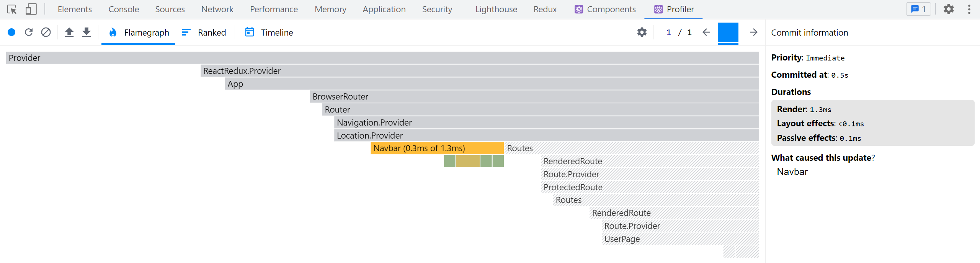This screenshot has height=263, width=980.
Task: Load a profile using the upload icon
Action: pos(69,33)
